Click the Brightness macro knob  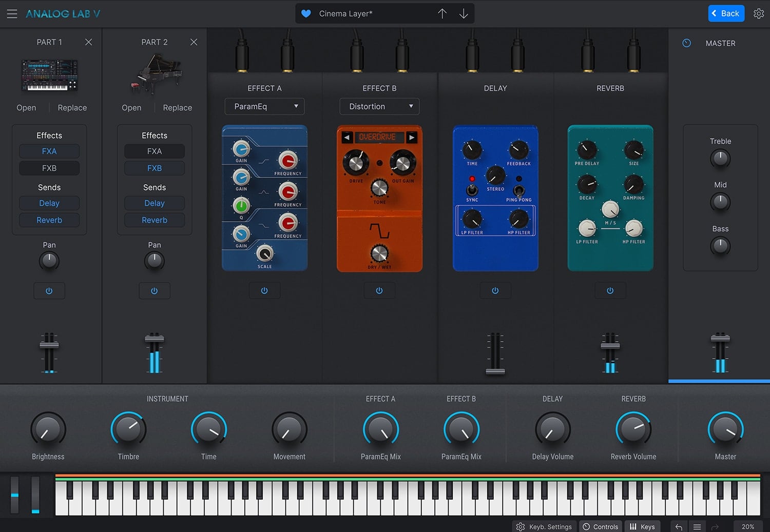(x=48, y=429)
